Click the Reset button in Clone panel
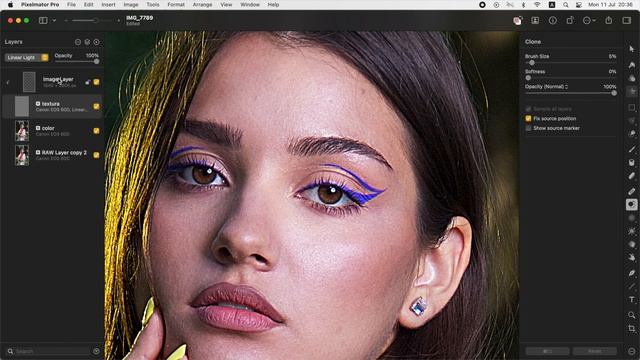Image resolution: width=640 pixels, height=360 pixels. tap(595, 351)
